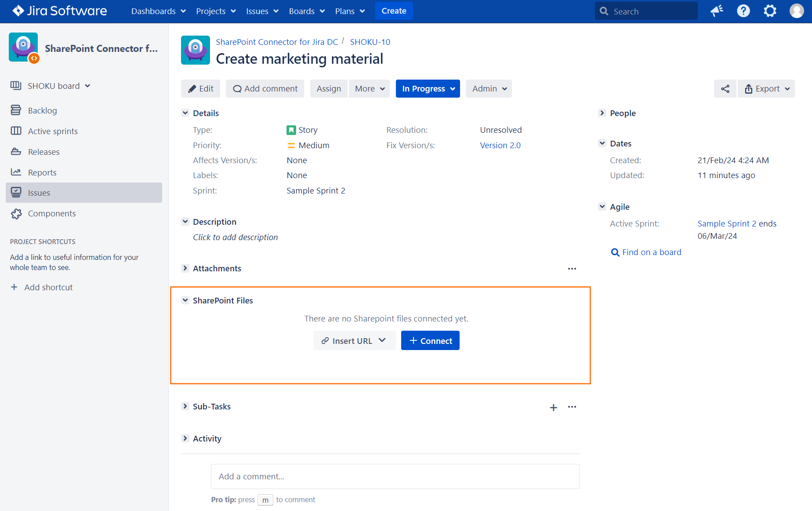Viewport: 812px width, 511px height.
Task: Click the plus icon beside Sub-Tasks
Action: [x=553, y=407]
